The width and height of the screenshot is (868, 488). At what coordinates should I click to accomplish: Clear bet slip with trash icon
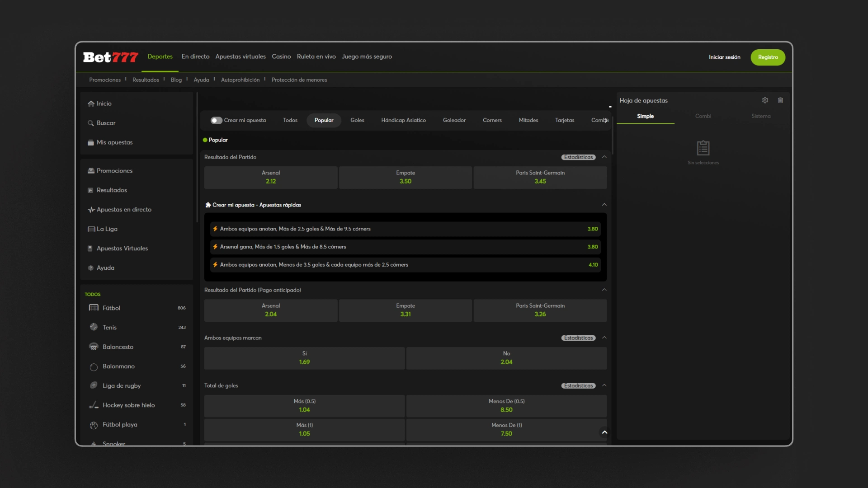pyautogui.click(x=780, y=100)
